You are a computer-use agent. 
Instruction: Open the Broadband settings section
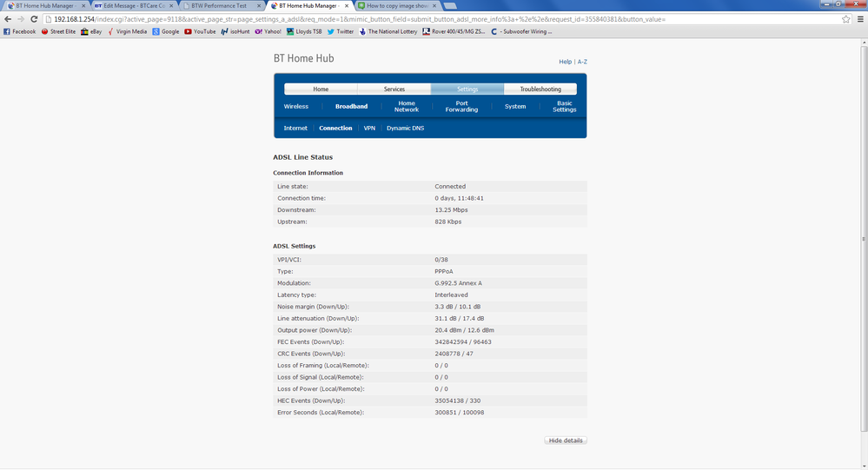pyautogui.click(x=352, y=106)
